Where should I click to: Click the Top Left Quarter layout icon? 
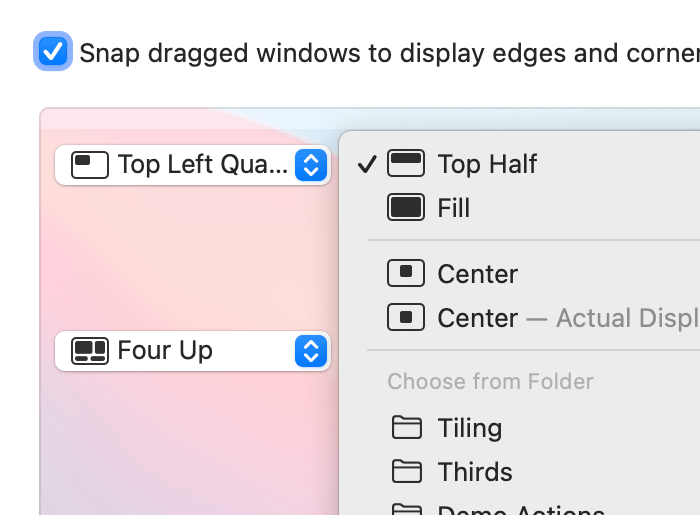[x=90, y=164]
